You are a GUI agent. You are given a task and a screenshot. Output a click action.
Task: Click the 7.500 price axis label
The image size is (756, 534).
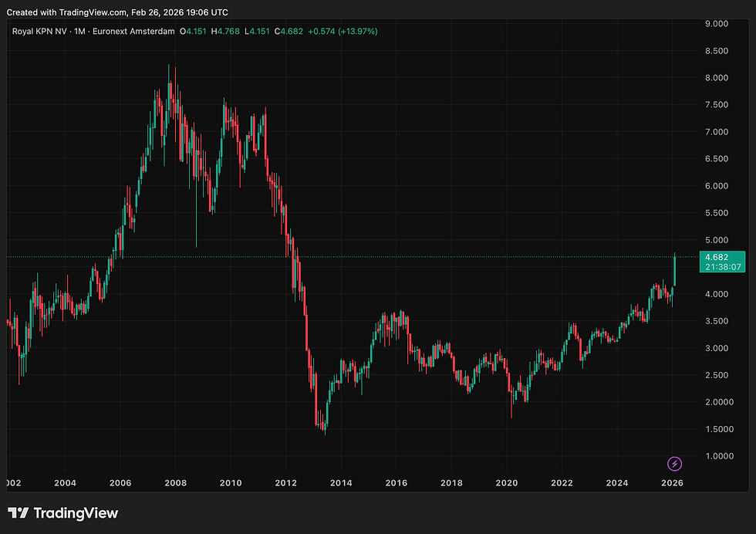717,105
